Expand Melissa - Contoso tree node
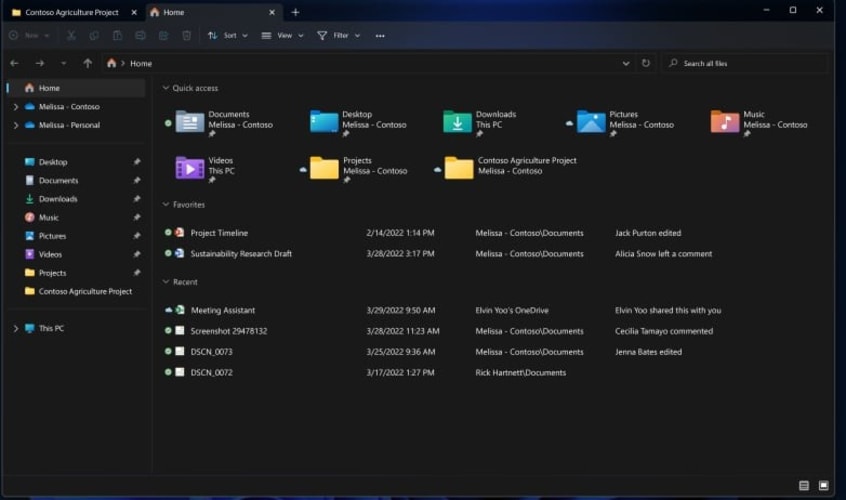This screenshot has height=500, width=846. (x=16, y=107)
